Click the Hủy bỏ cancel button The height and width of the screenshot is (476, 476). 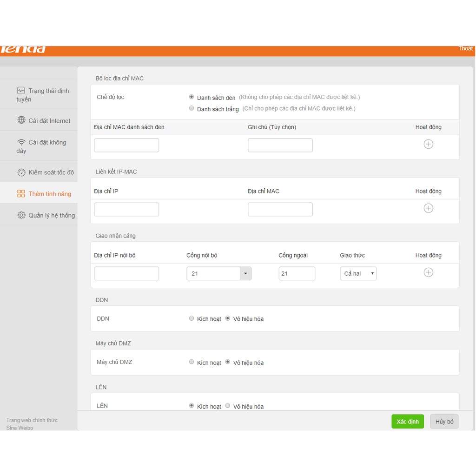444,422
